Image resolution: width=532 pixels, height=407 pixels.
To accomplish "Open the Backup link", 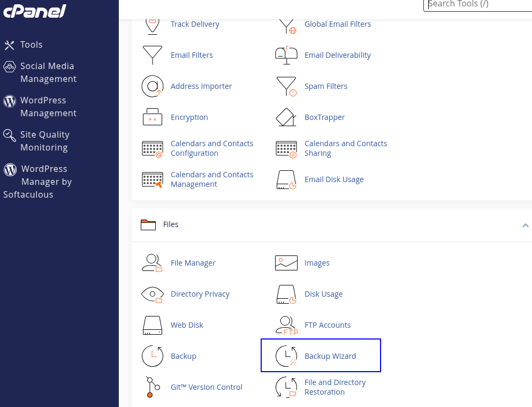I will [x=183, y=356].
